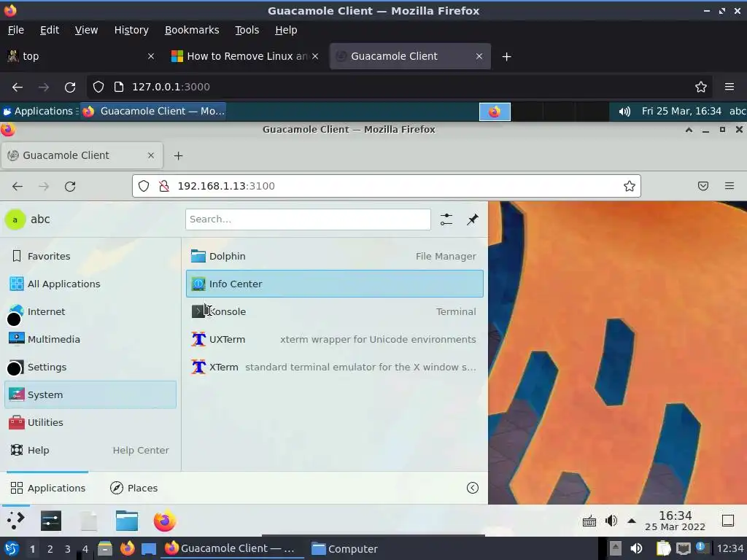Click insecure connection lock icon
Viewport: 747px width, 560px height.
(x=164, y=186)
